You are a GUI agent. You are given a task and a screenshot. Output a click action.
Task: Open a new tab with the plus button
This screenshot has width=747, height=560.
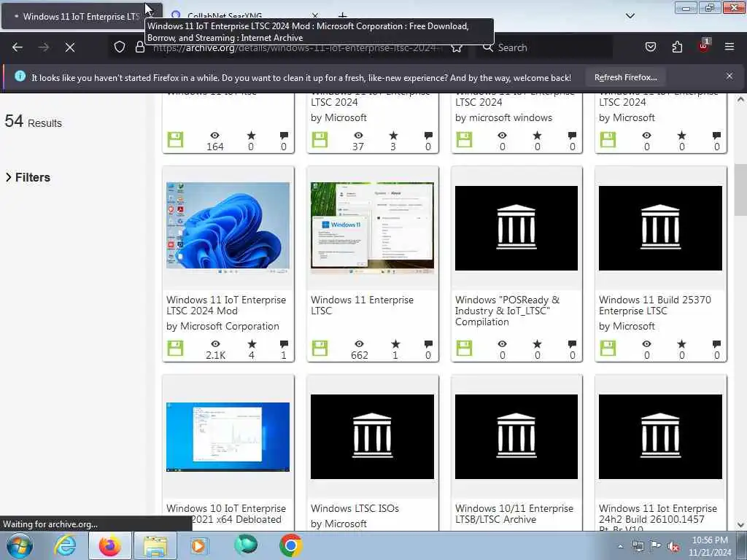pos(343,16)
